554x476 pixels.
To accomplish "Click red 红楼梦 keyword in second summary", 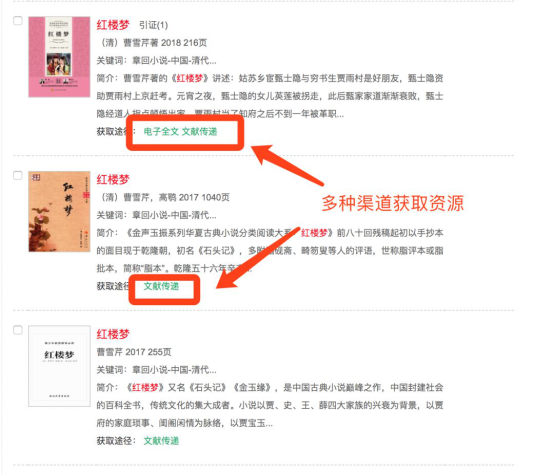I will click(314, 233).
